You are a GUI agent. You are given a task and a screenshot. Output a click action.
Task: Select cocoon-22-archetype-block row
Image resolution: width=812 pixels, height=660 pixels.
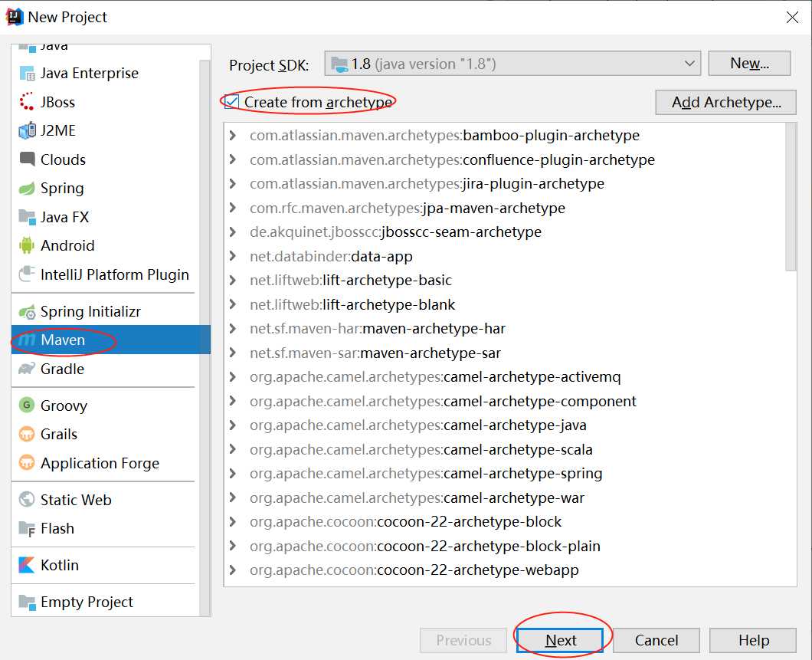tap(506, 522)
